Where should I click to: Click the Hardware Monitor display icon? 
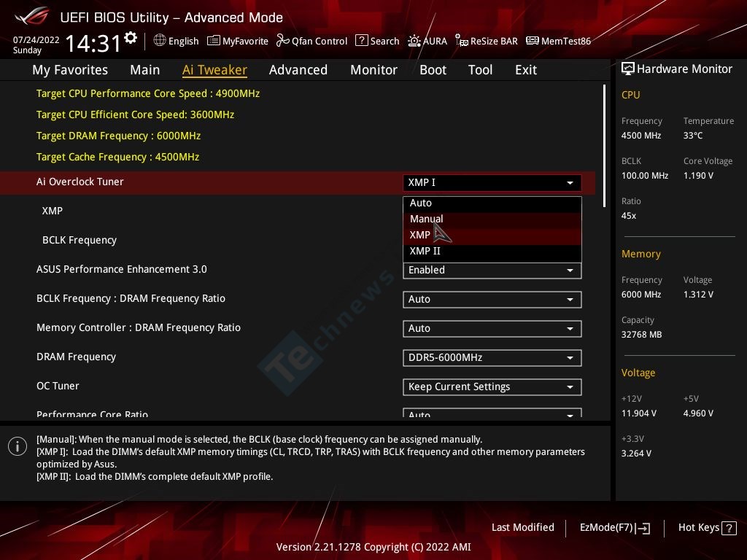point(628,69)
